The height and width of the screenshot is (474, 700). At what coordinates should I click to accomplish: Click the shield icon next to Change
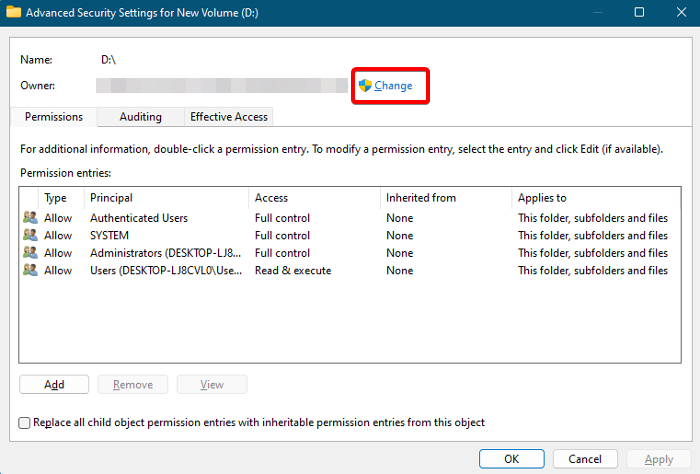[x=365, y=86]
